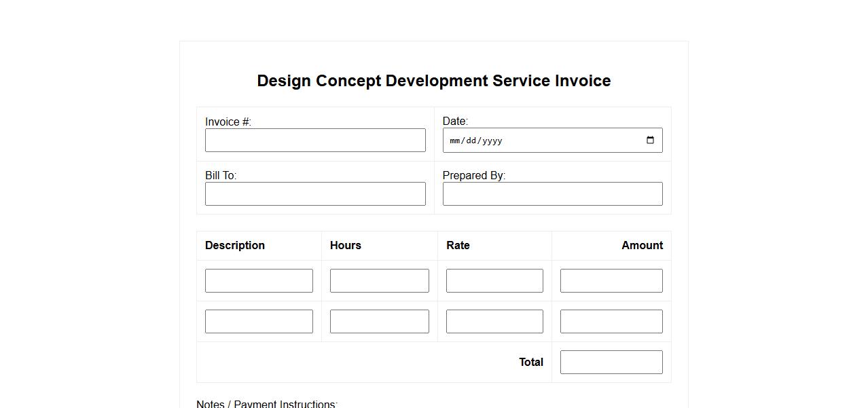Click the first row Description input
This screenshot has width=868, height=408.
coord(259,281)
